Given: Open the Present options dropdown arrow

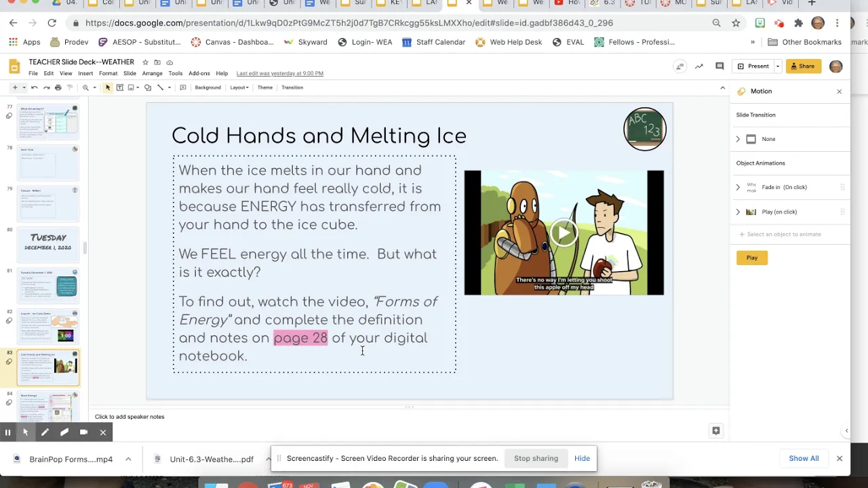Looking at the screenshot, I should click(x=778, y=66).
